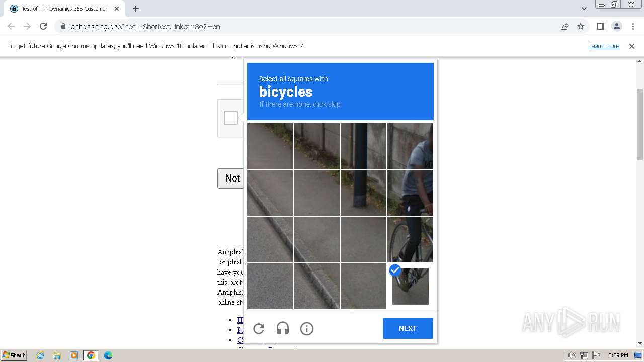Get an audio challenge via headphones icon

pos(283,329)
